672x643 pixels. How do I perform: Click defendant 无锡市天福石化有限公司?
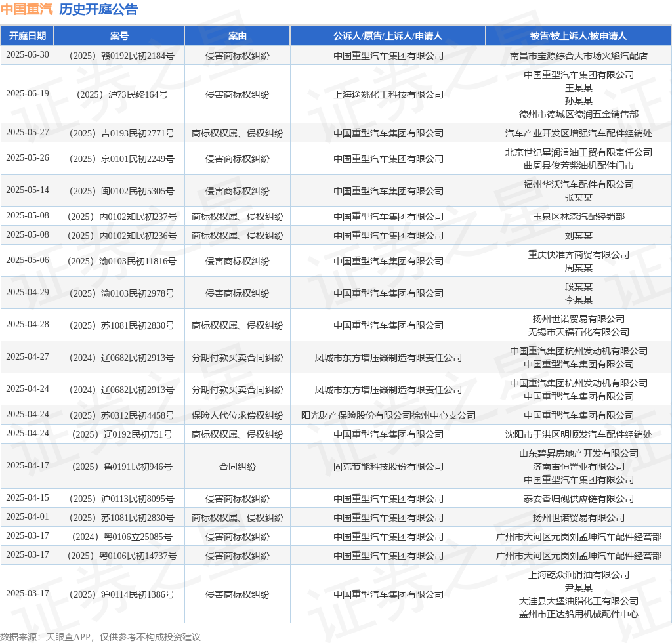579,332
